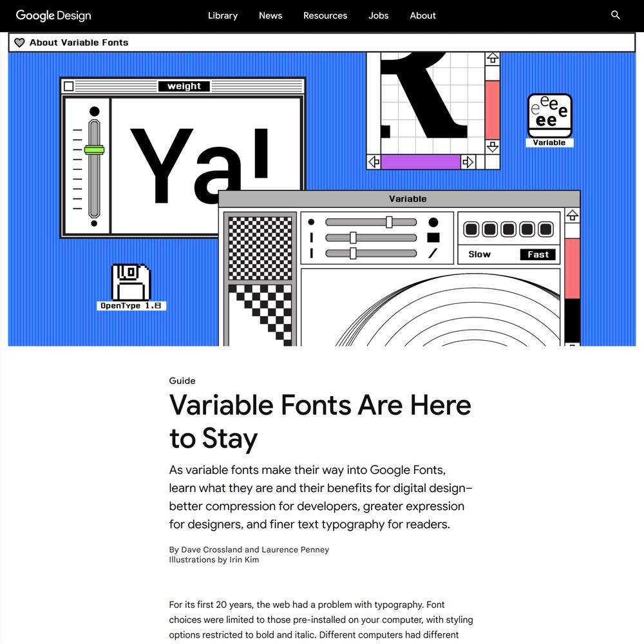Click the "Illustrations by Irin Kim" credit
This screenshot has height=644, width=644.
point(214,560)
